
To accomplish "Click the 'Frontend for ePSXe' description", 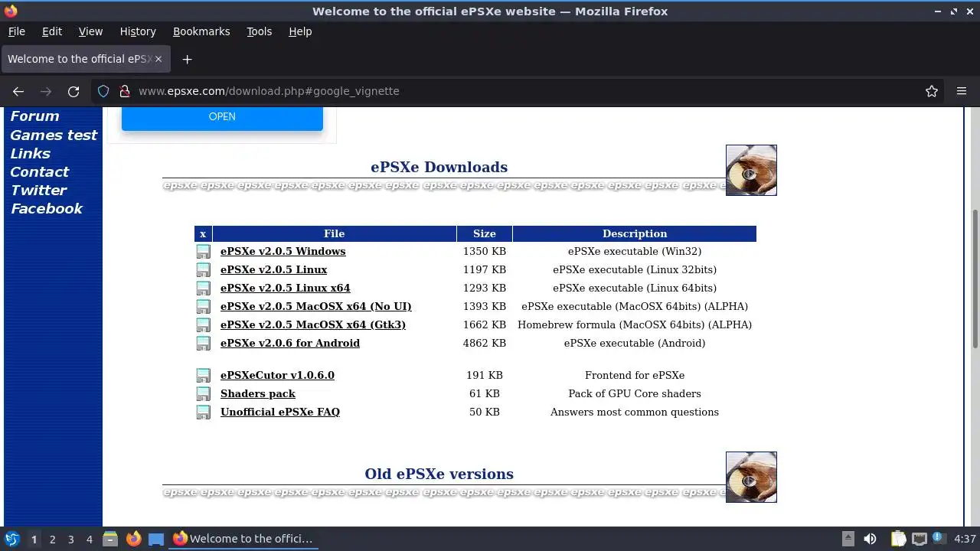I will point(635,375).
